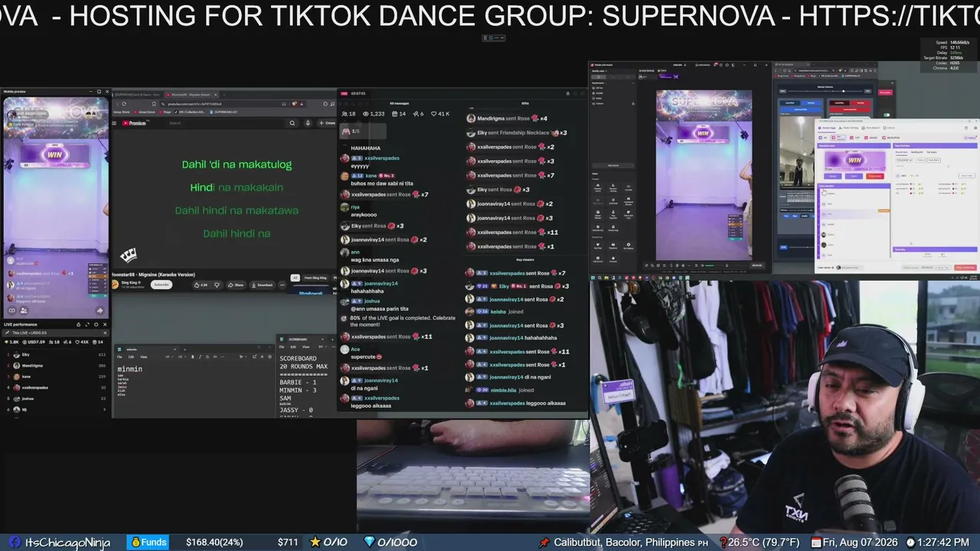Click the red End round button
This screenshot has height=551, width=980.
pos(875,176)
